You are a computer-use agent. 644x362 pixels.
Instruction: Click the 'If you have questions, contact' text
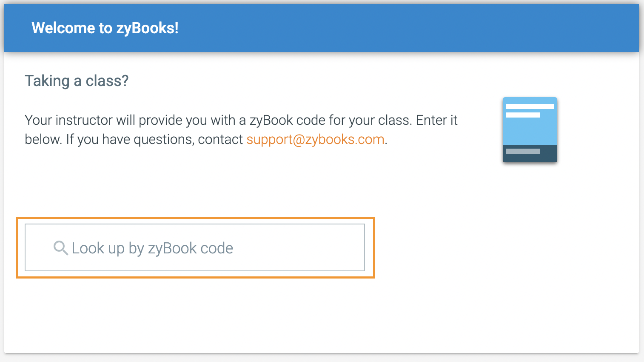point(154,139)
